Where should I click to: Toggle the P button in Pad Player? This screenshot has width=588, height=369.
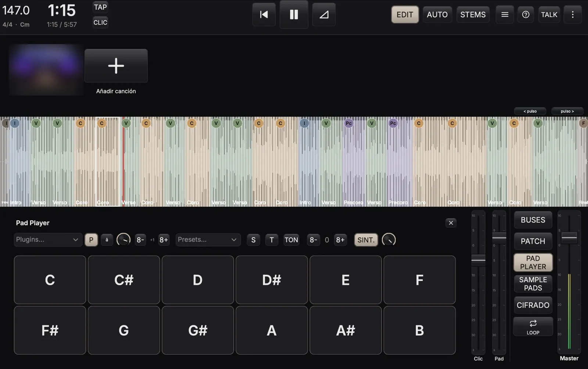coord(91,240)
